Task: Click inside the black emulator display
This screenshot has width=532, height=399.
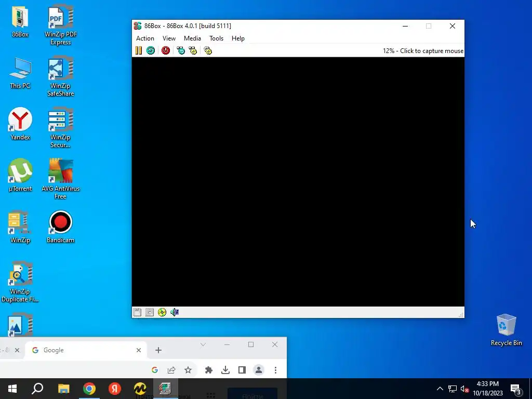Action: pyautogui.click(x=298, y=181)
